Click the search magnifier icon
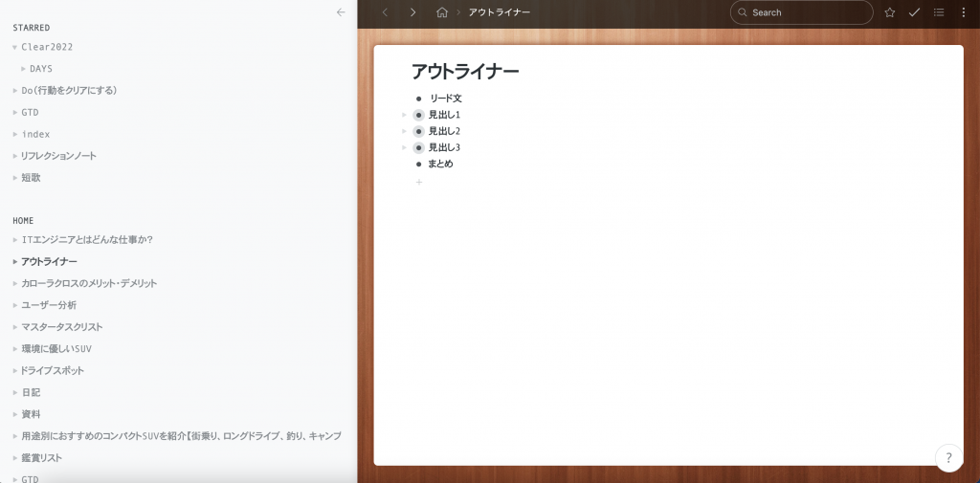980x483 pixels. click(x=743, y=12)
